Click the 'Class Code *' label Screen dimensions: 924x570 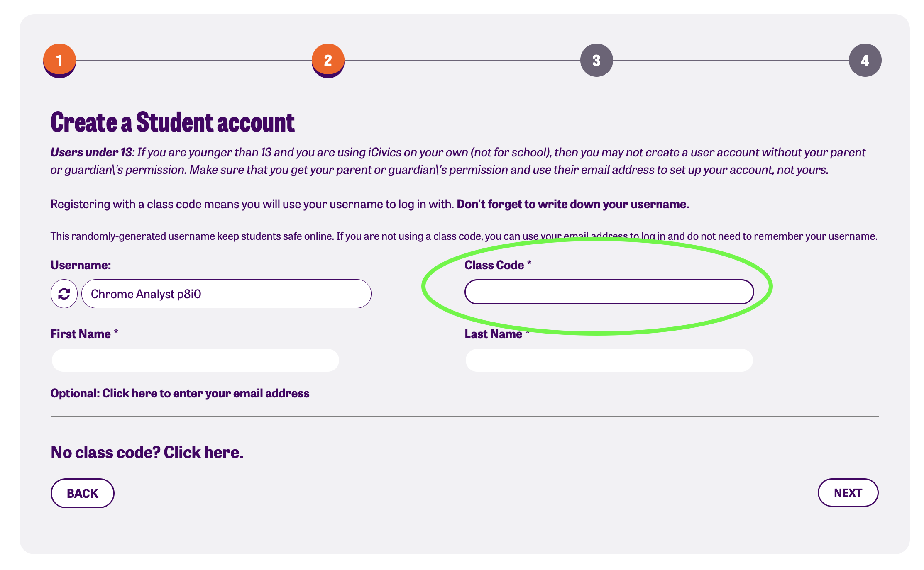click(498, 265)
